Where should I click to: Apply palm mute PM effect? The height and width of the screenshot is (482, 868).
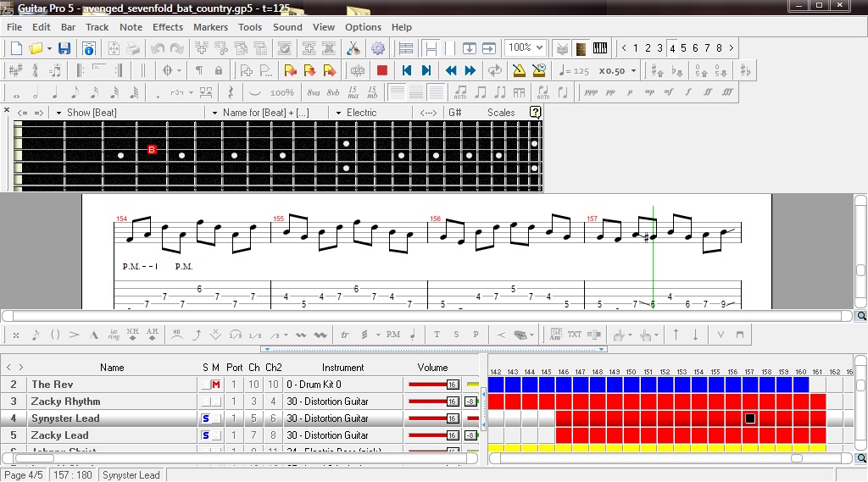coord(393,335)
